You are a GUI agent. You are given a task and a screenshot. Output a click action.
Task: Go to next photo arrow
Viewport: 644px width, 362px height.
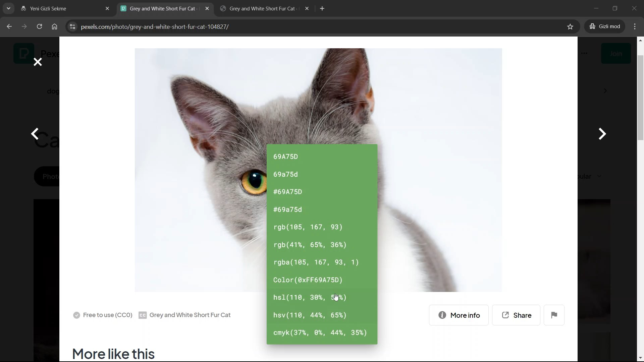coord(602,134)
